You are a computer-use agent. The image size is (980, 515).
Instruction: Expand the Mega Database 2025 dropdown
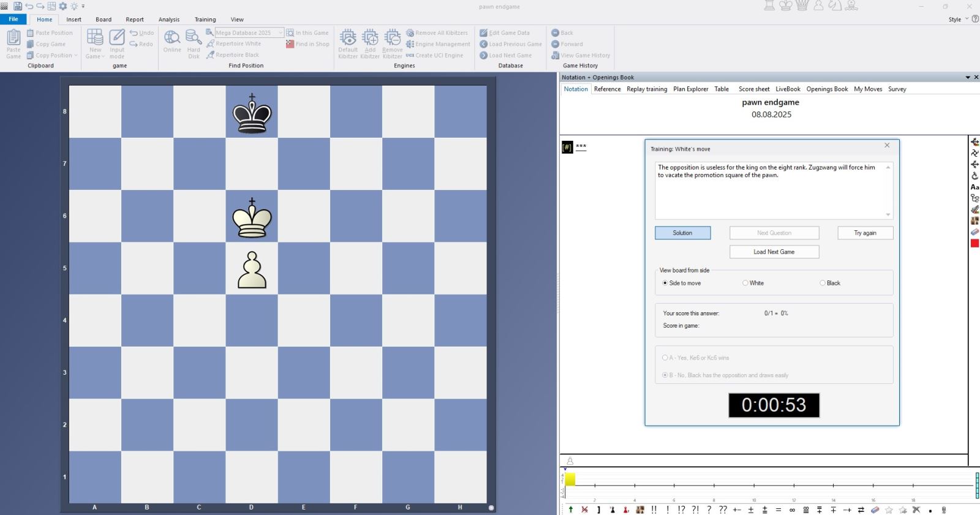coord(281,33)
